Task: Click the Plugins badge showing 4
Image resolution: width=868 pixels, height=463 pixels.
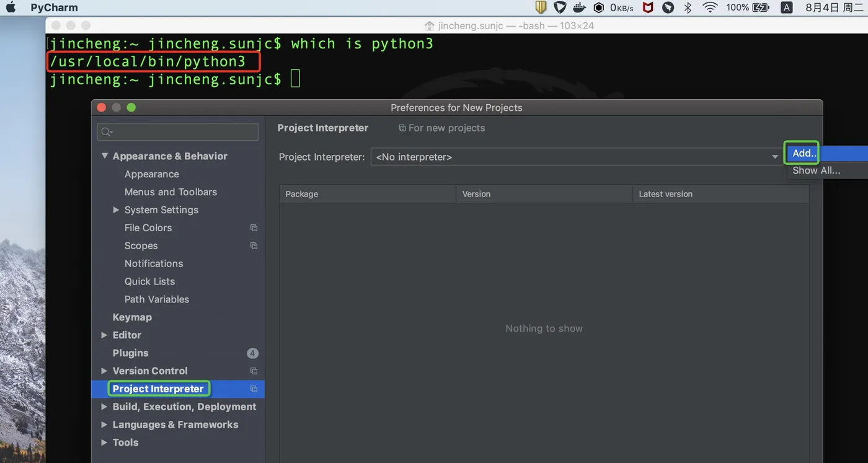Action: [x=252, y=353]
